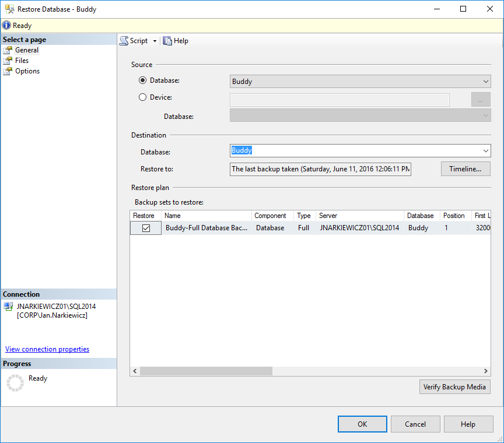This screenshot has height=443, width=504.
Task: Open the Timeline dialog
Action: pyautogui.click(x=466, y=168)
